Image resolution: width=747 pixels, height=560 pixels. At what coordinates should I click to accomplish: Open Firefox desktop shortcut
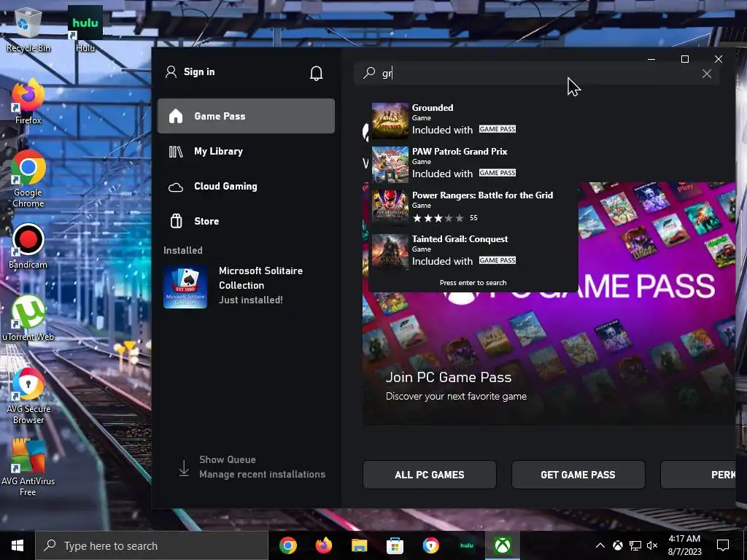28,102
